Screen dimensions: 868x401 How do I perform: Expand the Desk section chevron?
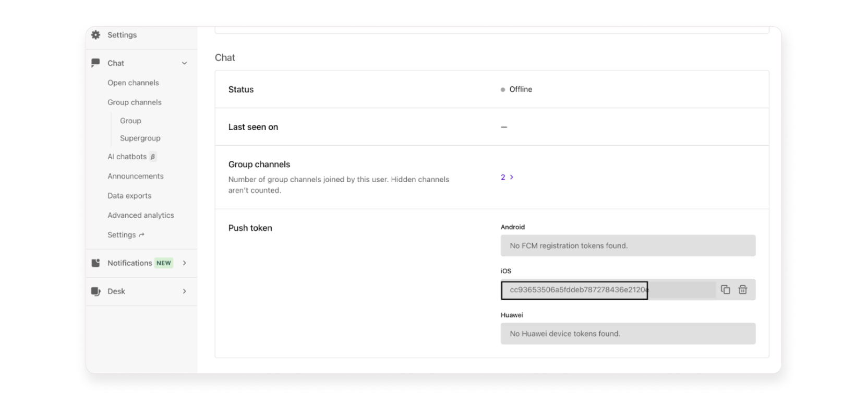tap(184, 291)
